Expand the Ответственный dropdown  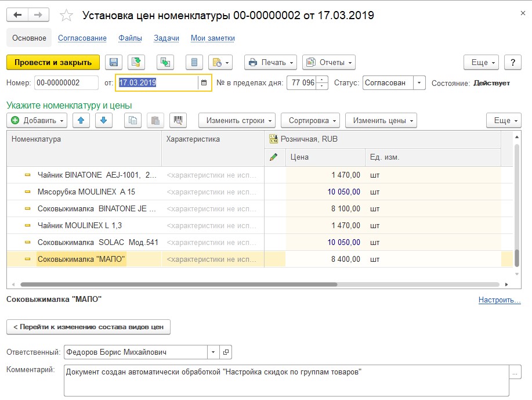point(213,352)
